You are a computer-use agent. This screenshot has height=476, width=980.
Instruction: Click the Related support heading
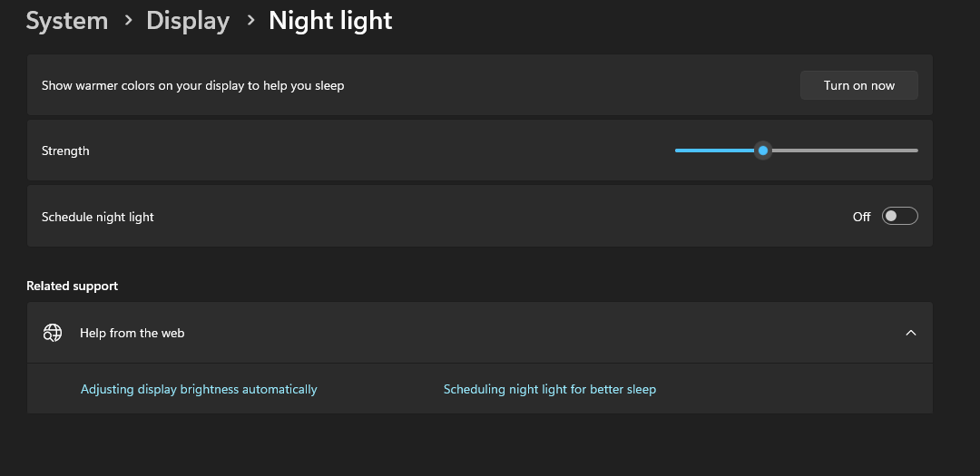click(73, 286)
